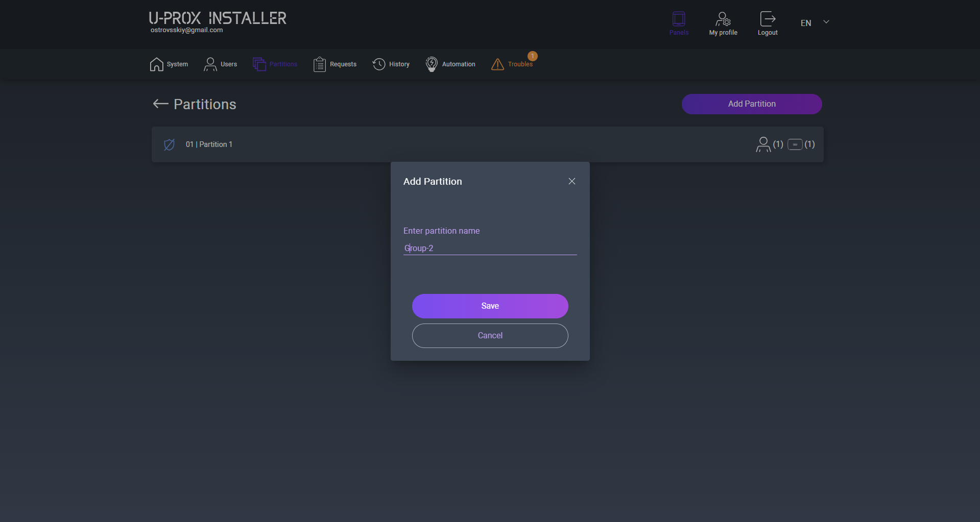Open the Automation lightbulb icon
The height and width of the screenshot is (522, 980).
[432, 64]
